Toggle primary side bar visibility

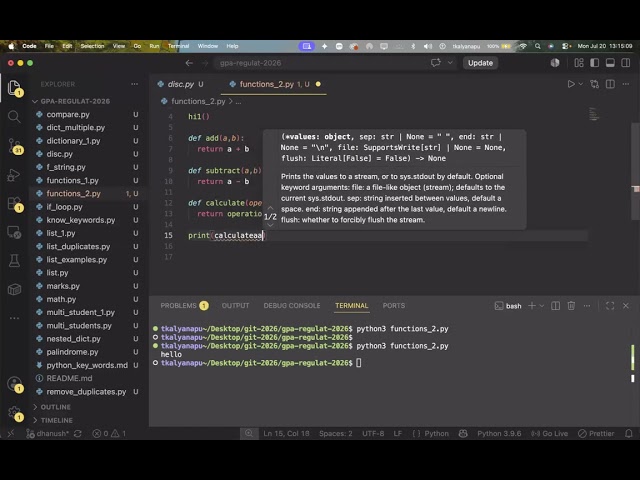point(595,63)
